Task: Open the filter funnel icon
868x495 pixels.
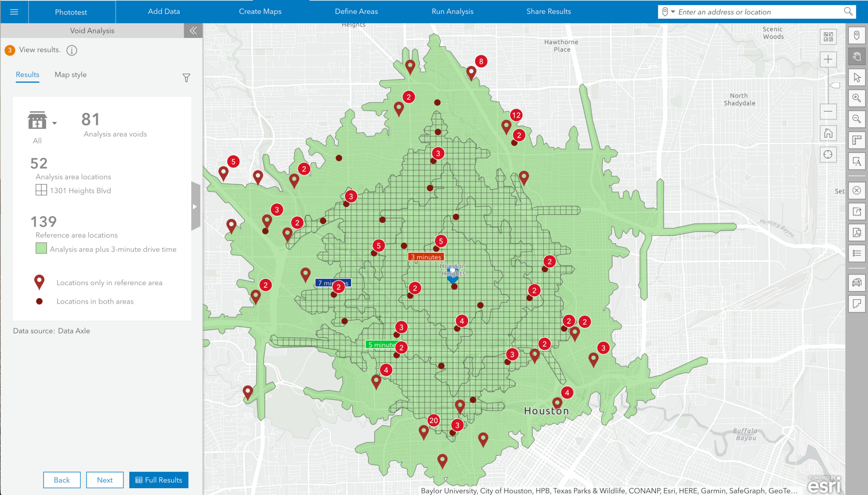Action: [186, 78]
